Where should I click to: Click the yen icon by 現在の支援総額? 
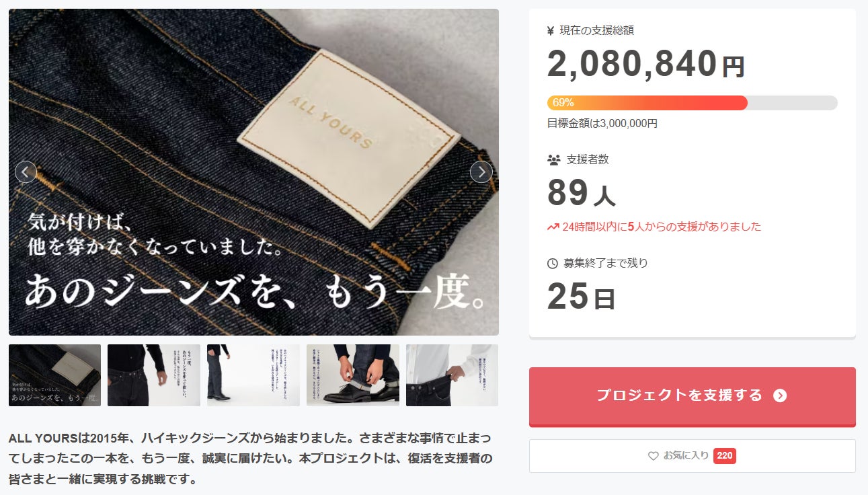[551, 30]
